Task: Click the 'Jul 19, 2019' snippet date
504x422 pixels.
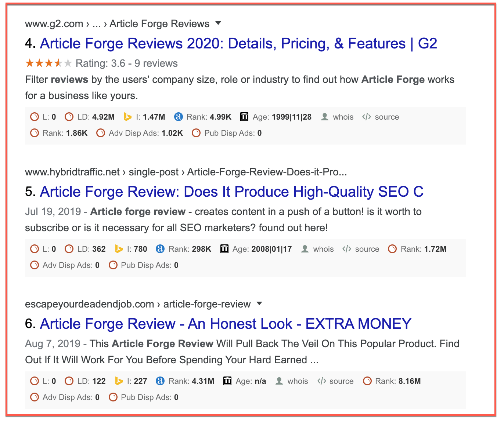Action: 53,212
